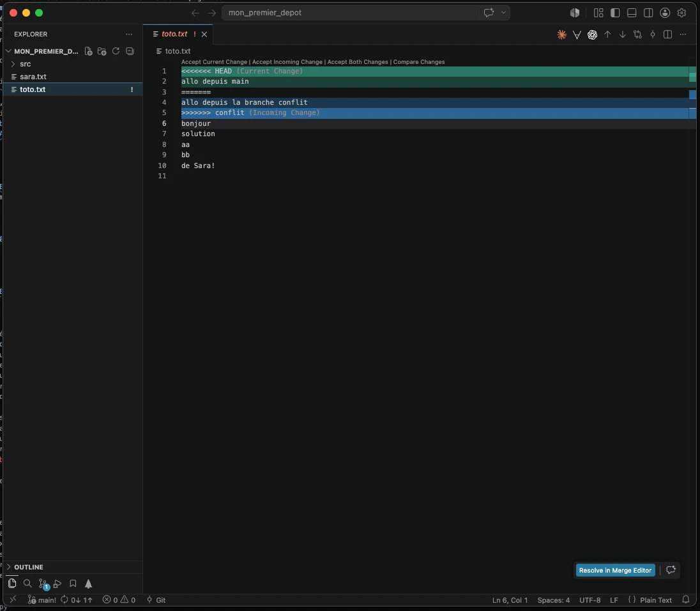The width and height of the screenshot is (700, 611).
Task: Create a new file in Explorer
Action: click(88, 51)
